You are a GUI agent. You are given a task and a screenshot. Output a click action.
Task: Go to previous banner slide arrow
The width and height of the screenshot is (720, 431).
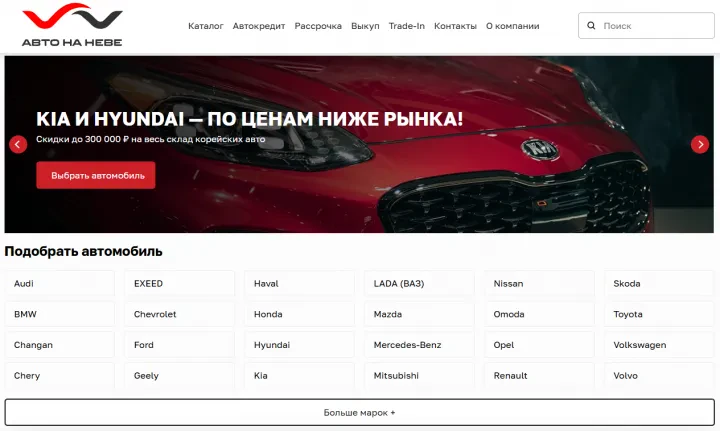pyautogui.click(x=18, y=145)
